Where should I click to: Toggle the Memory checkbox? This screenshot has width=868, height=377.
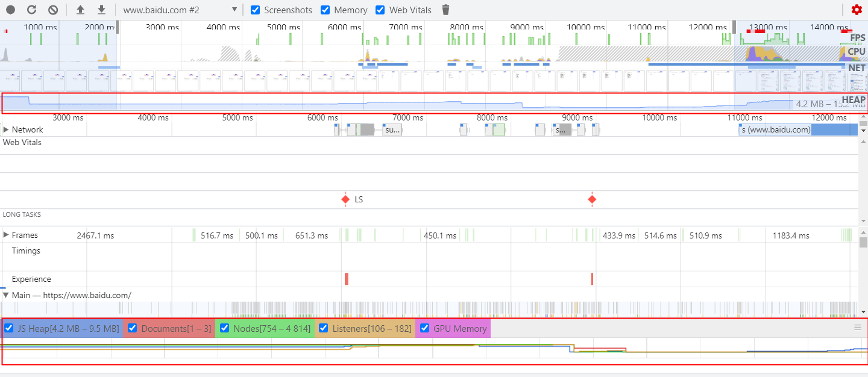click(325, 10)
